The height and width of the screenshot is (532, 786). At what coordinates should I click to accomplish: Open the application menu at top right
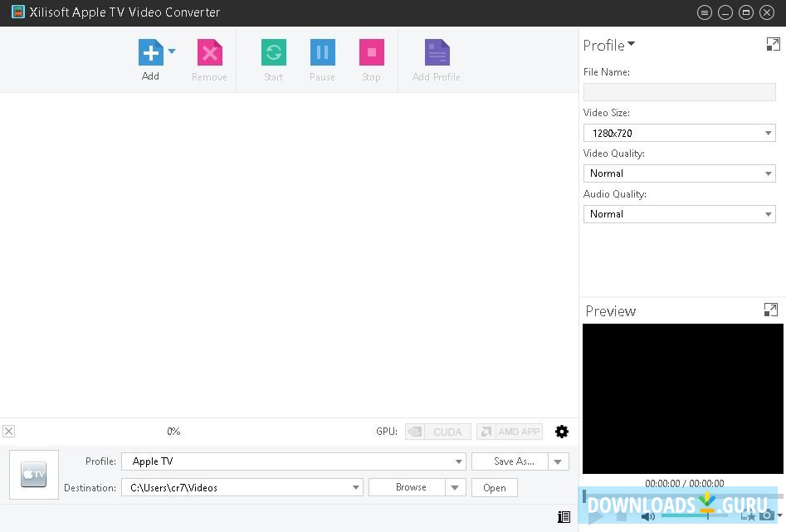(705, 12)
